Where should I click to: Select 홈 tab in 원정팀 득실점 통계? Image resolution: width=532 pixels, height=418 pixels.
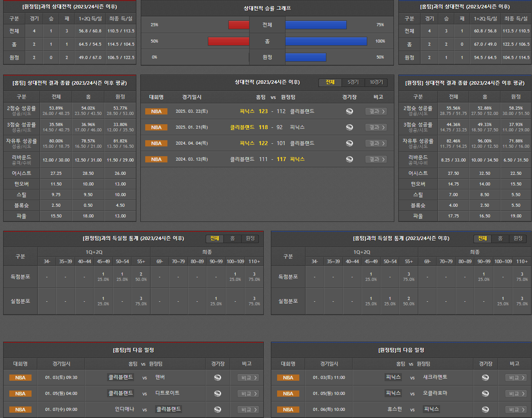point(233,239)
